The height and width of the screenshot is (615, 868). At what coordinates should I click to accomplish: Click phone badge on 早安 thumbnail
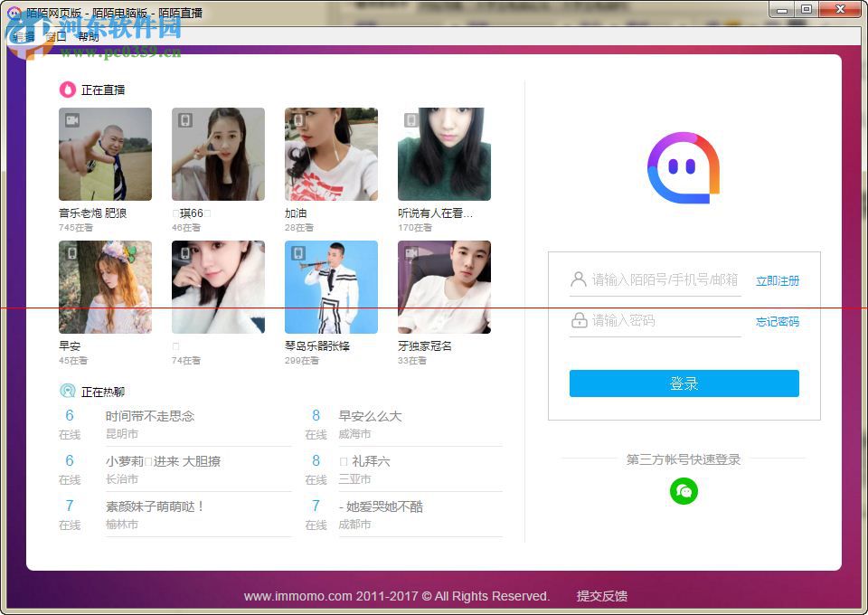(x=72, y=253)
